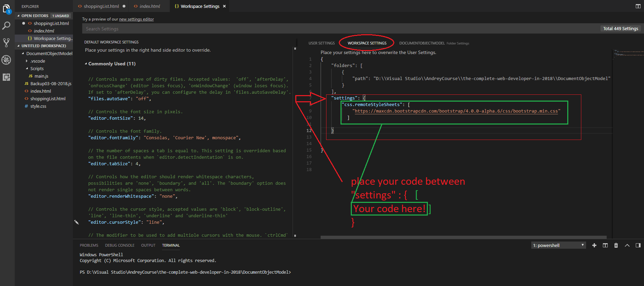Open the Explorer view in activity bar
This screenshot has height=286, width=644.
pos(7,9)
